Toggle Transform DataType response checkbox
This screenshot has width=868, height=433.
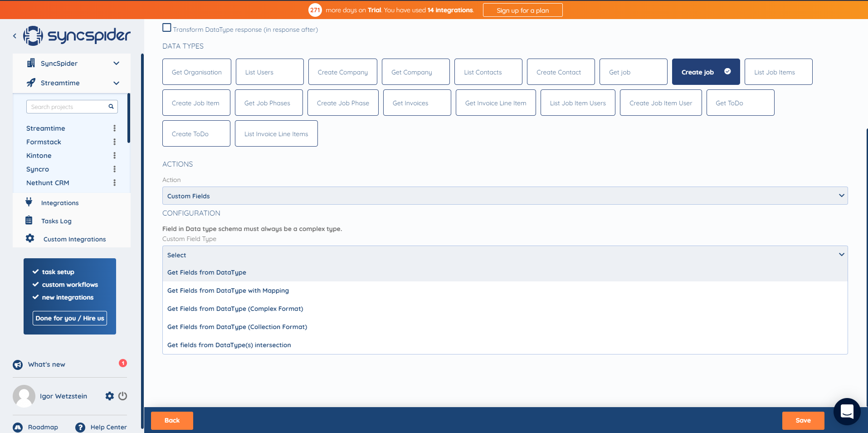pos(167,28)
